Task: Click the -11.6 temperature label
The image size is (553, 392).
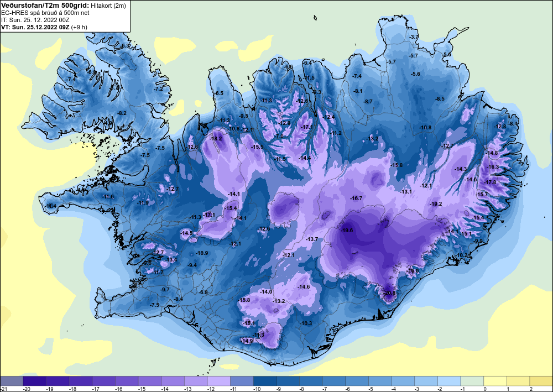Action: (108, 197)
